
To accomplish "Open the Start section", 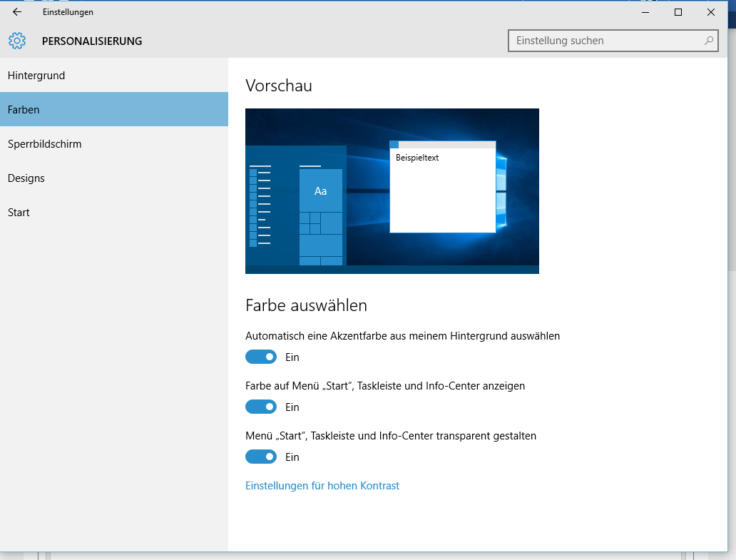I will (x=114, y=212).
